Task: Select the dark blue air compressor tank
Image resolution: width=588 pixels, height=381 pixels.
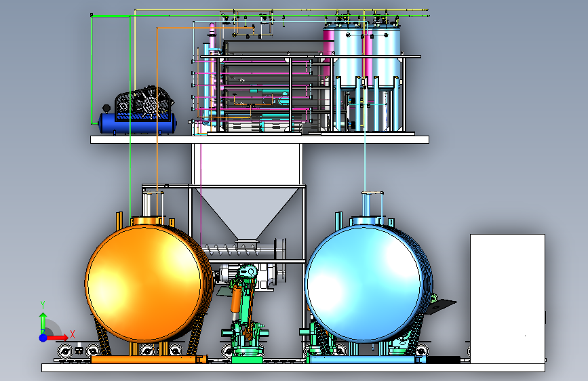Action: tap(138, 123)
